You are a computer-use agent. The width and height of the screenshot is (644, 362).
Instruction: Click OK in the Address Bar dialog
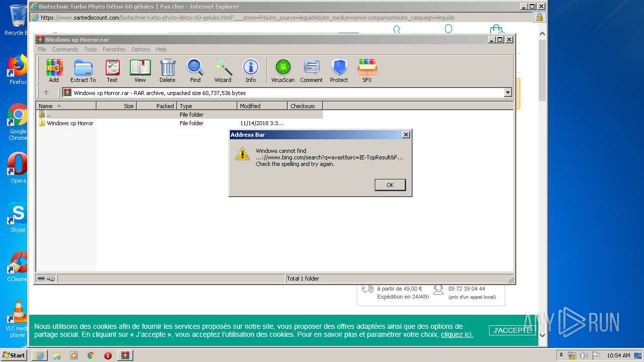[390, 185]
